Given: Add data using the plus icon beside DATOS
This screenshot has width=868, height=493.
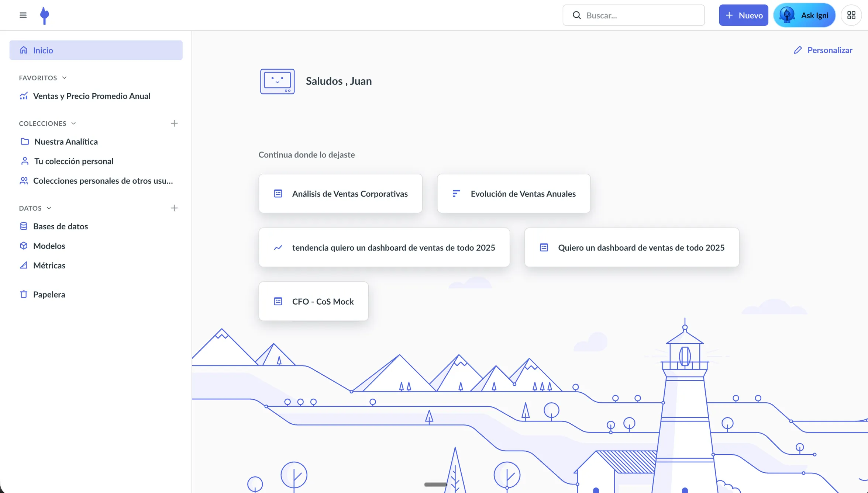Looking at the screenshot, I should click(x=174, y=208).
